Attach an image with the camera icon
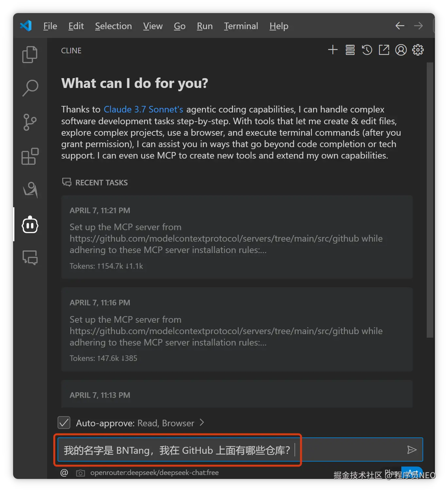Viewport: 448px width, 492px height. (80, 473)
